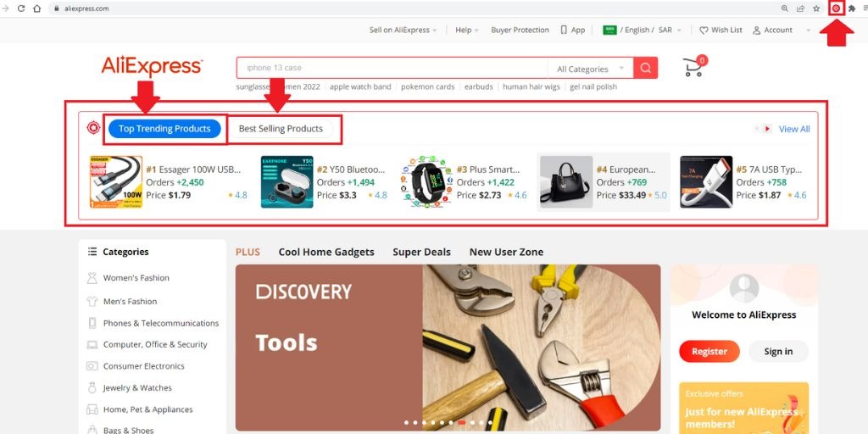The width and height of the screenshot is (868, 434).
Task: Click the Discovery Tools banner
Action: click(x=448, y=348)
